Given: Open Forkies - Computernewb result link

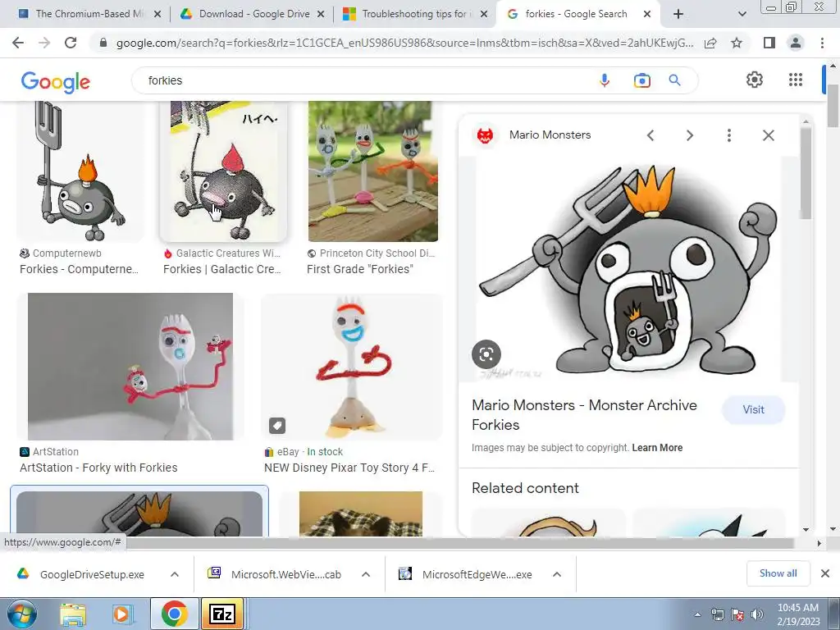Looking at the screenshot, I should 80,269.
